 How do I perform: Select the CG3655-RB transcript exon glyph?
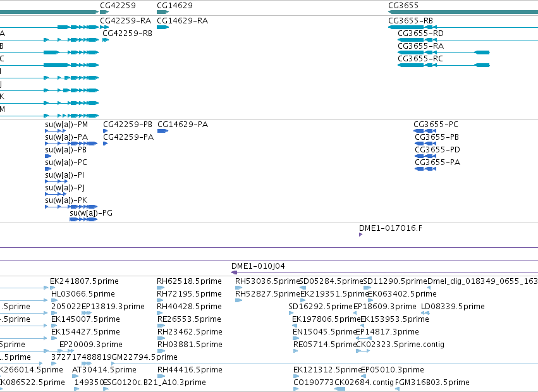406,27
